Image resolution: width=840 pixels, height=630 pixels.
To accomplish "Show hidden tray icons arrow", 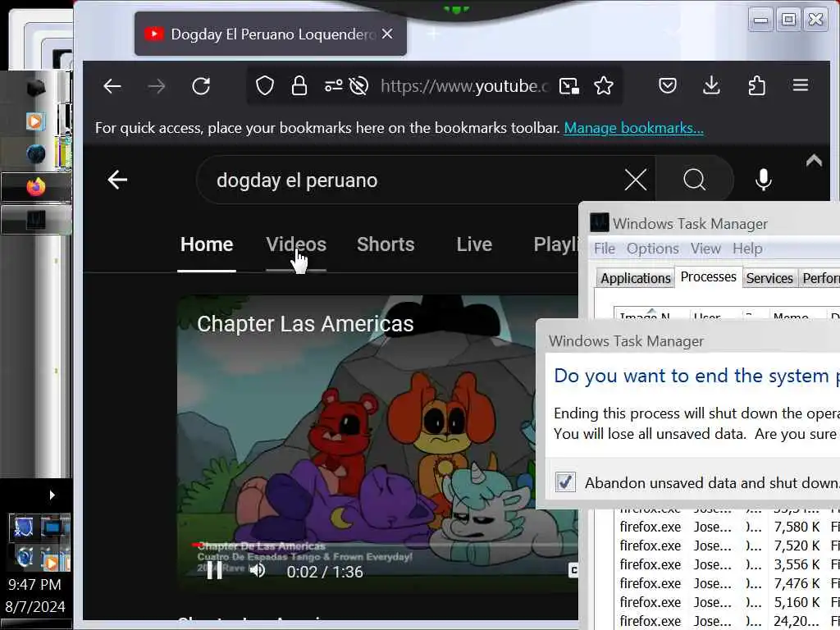I will (52, 495).
